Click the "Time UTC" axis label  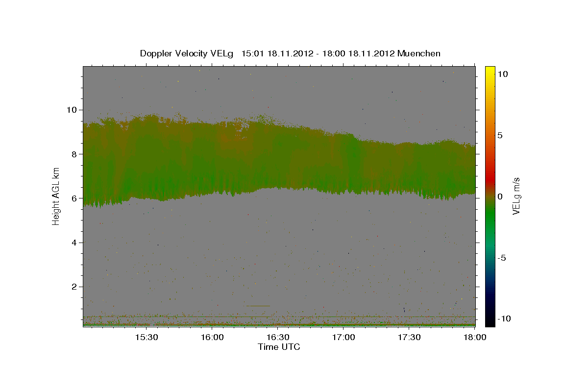tap(279, 347)
